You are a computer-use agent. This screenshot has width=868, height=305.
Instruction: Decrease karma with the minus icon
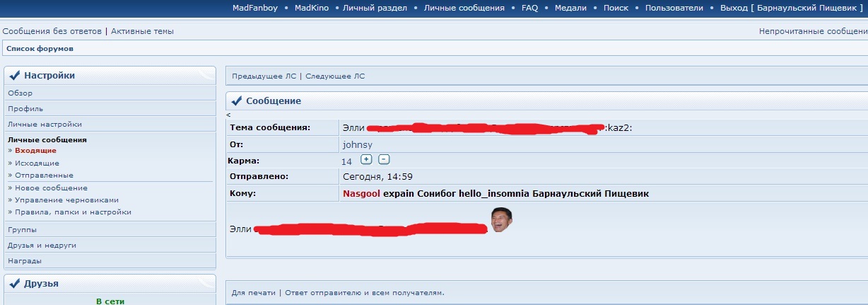coord(384,159)
